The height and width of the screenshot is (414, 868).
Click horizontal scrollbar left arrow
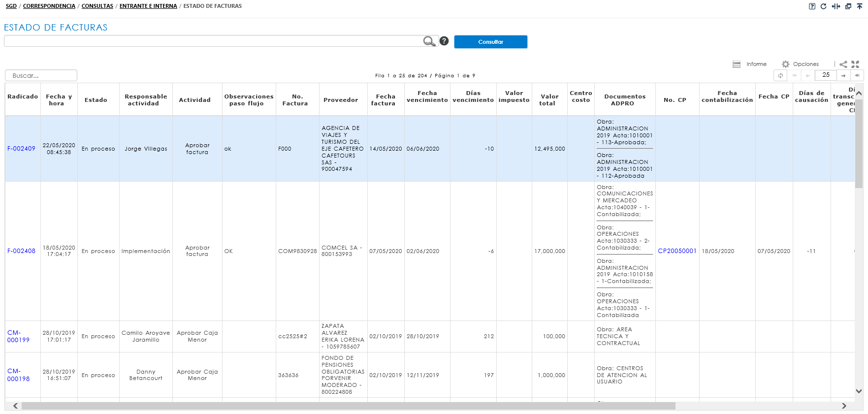pos(16,406)
